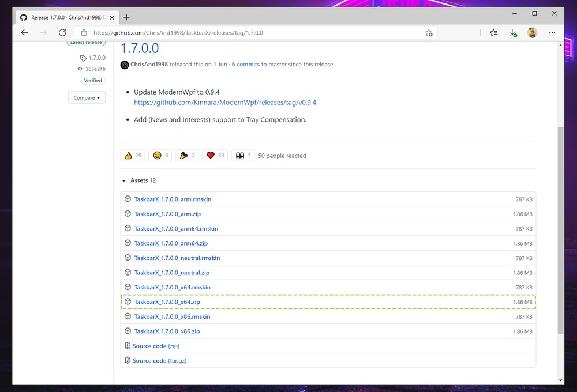Open the ModernWpf v0.9.4 release link

225,103
